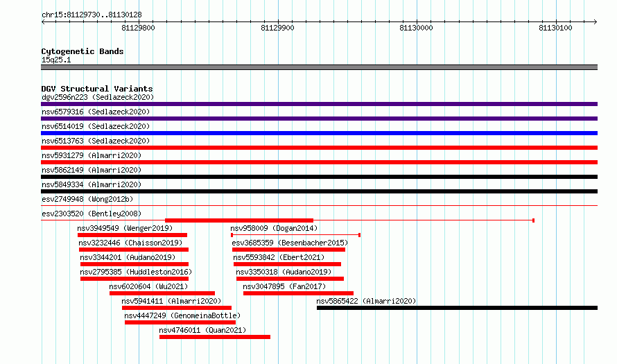Select the nsv5862149 (Almarri2020) label
The height and width of the screenshot is (364, 617).
pos(92,170)
